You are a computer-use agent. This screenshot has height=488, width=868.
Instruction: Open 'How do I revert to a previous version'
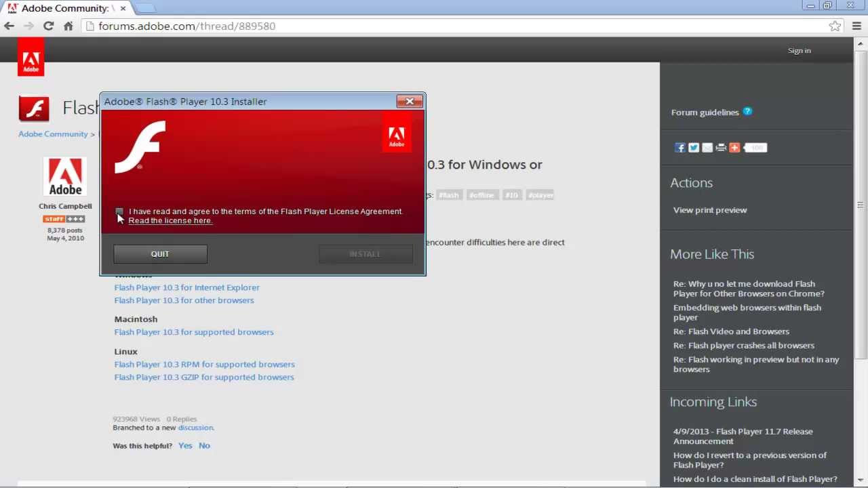[x=750, y=460]
